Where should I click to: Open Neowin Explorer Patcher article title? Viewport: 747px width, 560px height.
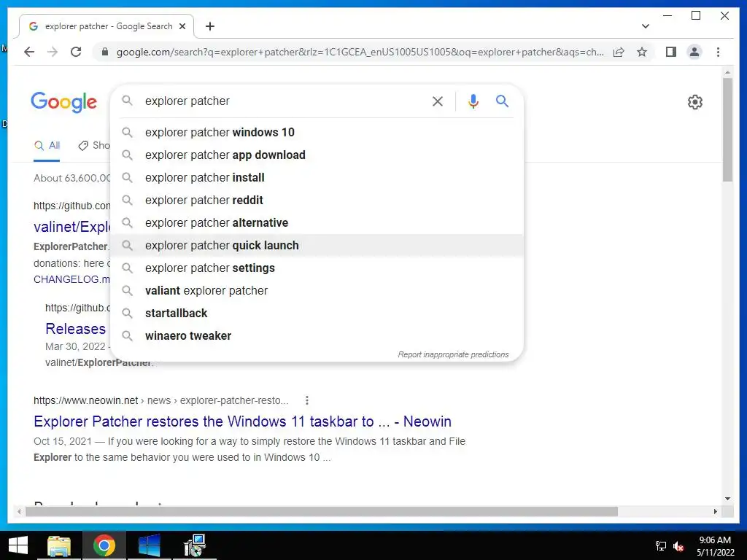[x=242, y=421]
